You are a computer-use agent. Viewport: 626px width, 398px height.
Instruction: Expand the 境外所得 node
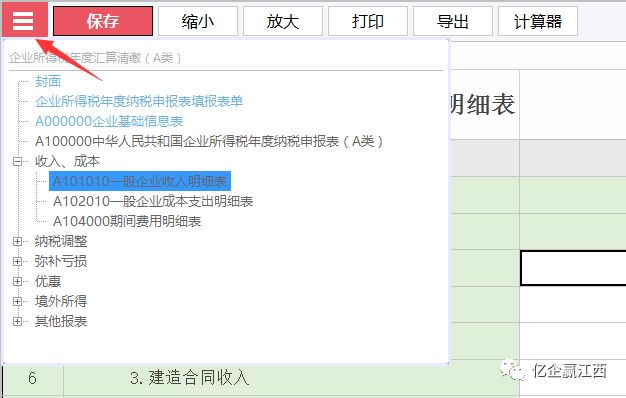click(x=17, y=301)
